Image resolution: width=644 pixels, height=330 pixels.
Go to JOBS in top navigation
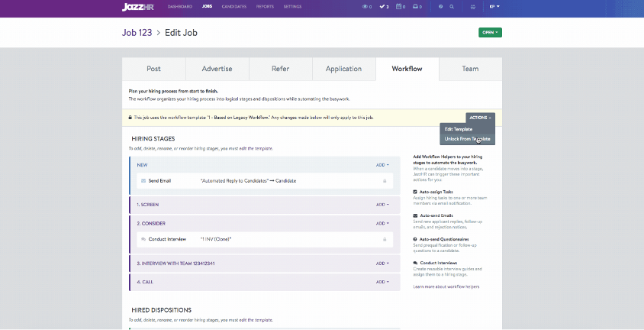207,7
